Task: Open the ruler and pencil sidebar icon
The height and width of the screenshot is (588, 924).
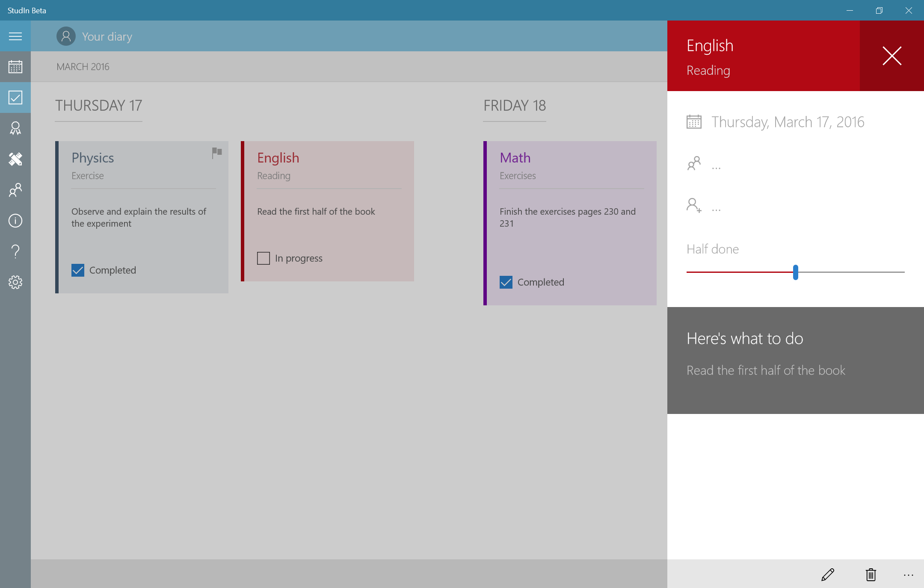Action: (x=15, y=159)
